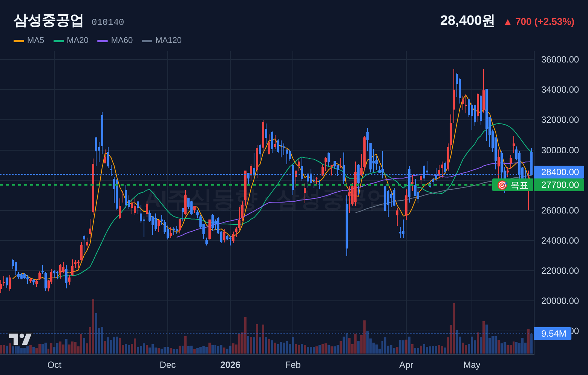Click the green MA20 color swatch
The height and width of the screenshot is (375, 588).
pyautogui.click(x=59, y=41)
